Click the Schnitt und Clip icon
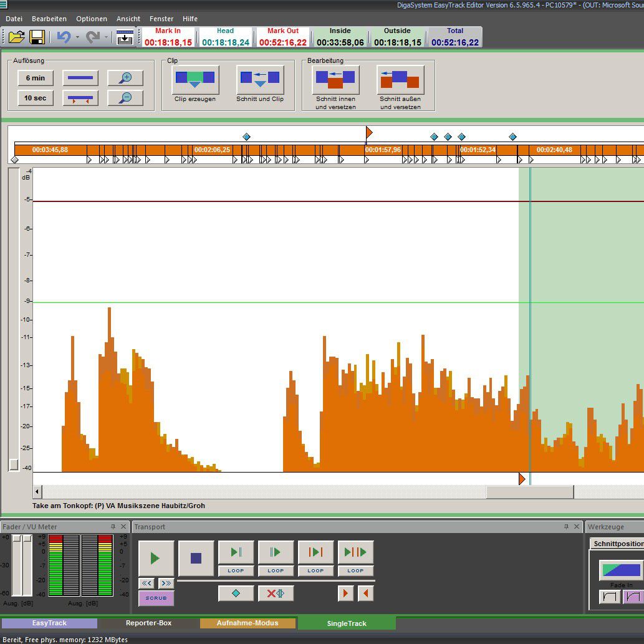 (260, 79)
